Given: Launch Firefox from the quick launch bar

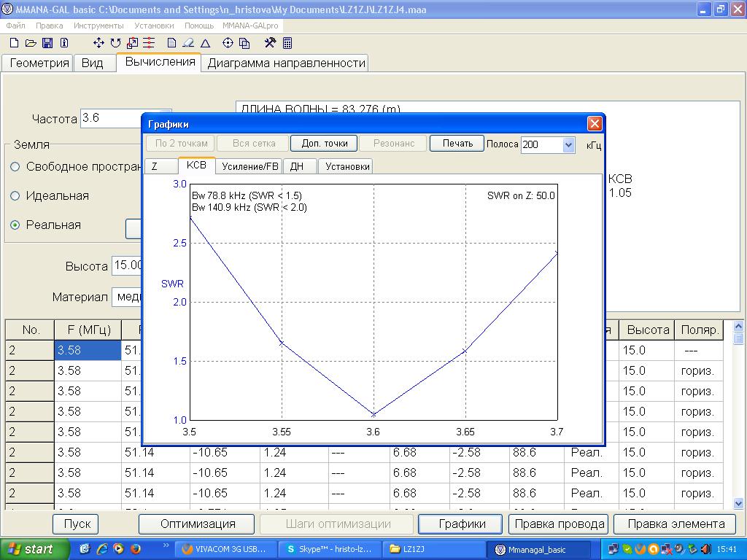Looking at the screenshot, I should [134, 549].
